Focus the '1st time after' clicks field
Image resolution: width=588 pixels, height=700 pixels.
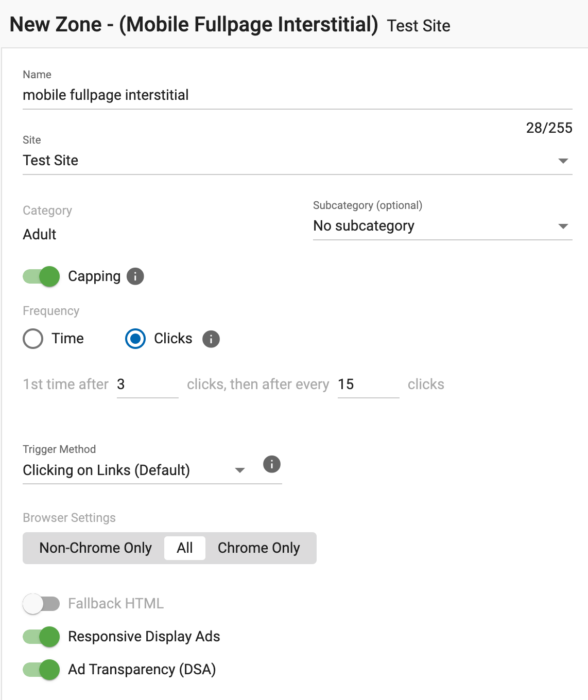[x=147, y=384]
